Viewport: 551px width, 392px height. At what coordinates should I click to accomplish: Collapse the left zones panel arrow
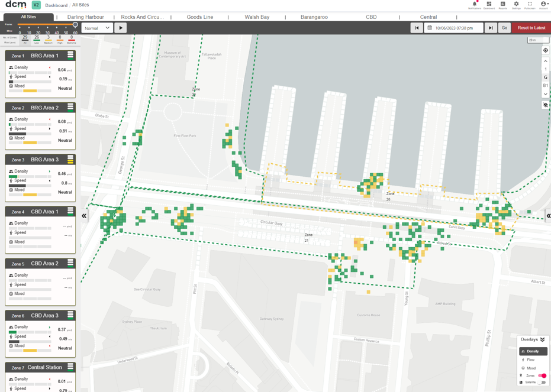pos(84,215)
